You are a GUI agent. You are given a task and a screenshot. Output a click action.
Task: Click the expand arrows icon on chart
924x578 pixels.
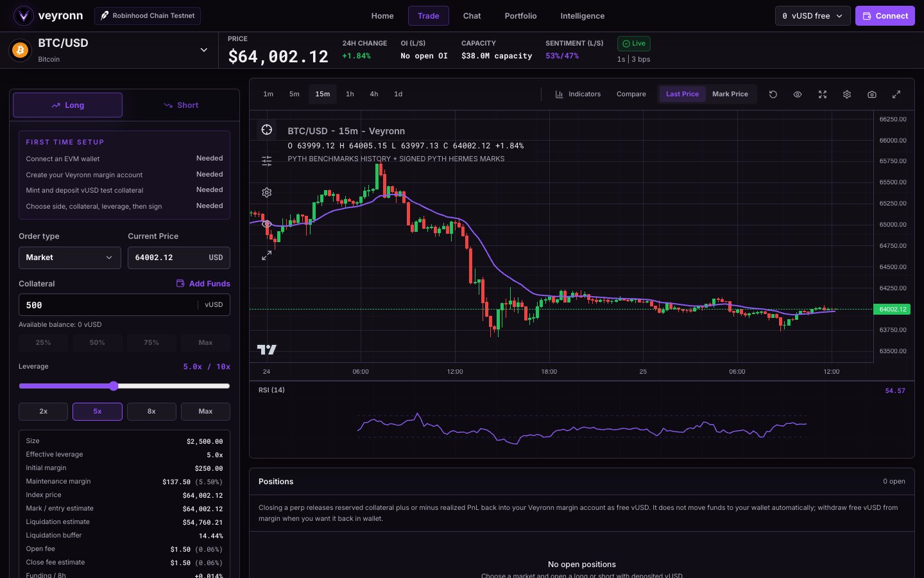(267, 256)
